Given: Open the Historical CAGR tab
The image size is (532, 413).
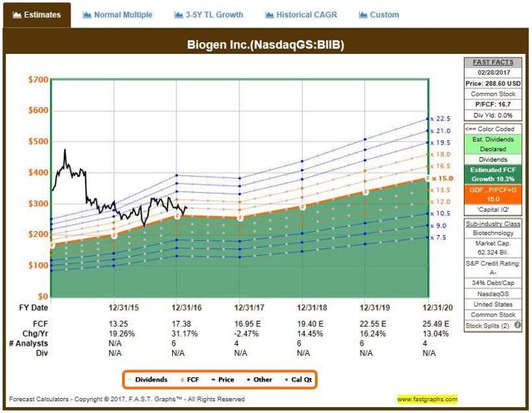Looking at the screenshot, I should click(x=301, y=15).
